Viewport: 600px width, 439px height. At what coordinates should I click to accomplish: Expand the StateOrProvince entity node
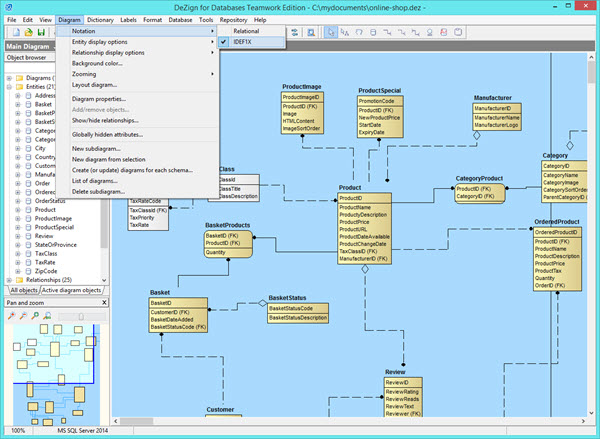pos(18,245)
